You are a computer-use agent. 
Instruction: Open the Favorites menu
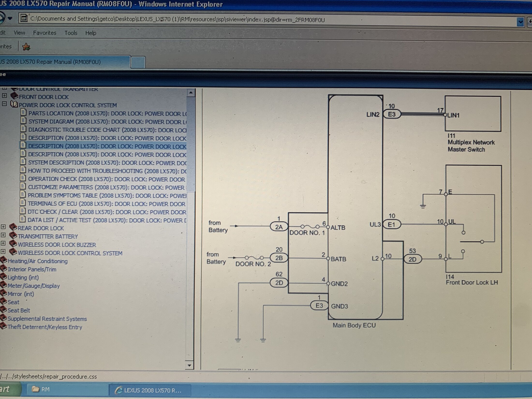(45, 33)
